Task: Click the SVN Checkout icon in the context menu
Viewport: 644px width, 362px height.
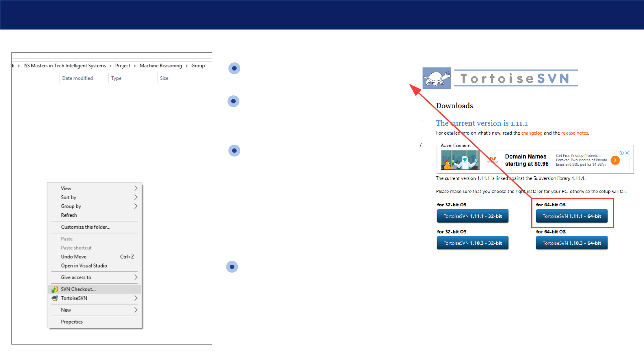Action: pyautogui.click(x=55, y=289)
